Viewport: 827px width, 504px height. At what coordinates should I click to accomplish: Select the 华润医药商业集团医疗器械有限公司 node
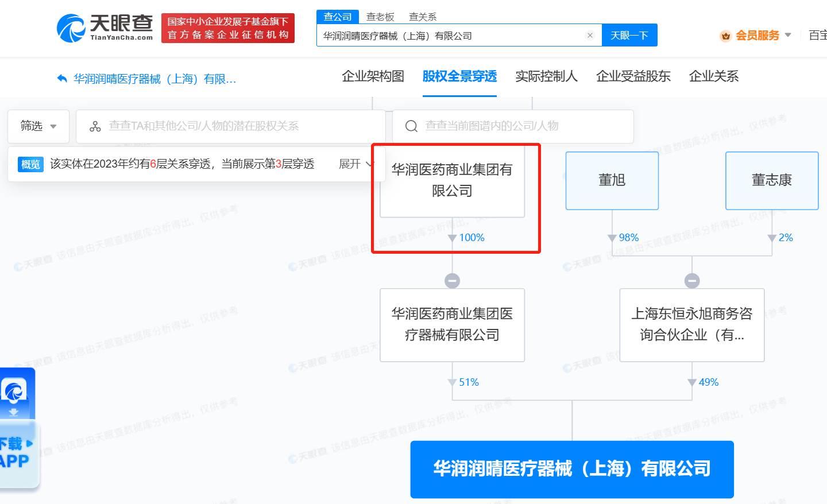[x=453, y=325]
